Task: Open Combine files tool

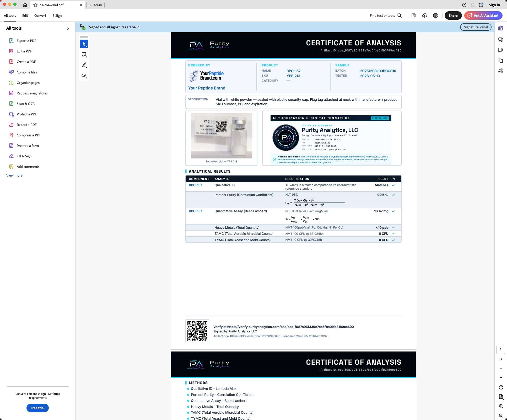Action: click(27, 72)
